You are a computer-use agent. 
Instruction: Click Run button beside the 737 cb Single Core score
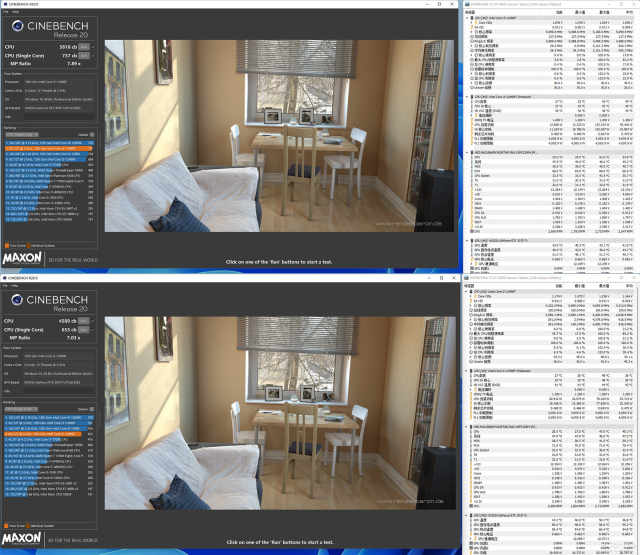(85, 56)
